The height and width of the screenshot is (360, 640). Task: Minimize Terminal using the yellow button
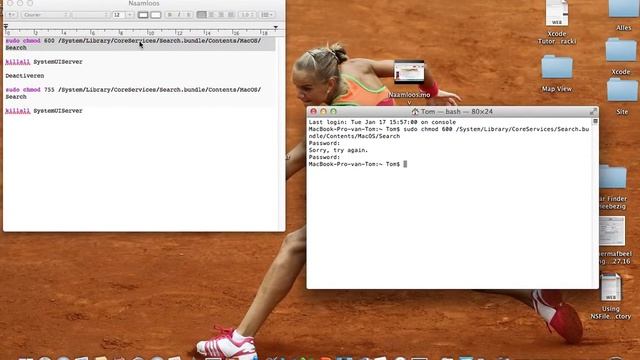(323, 111)
